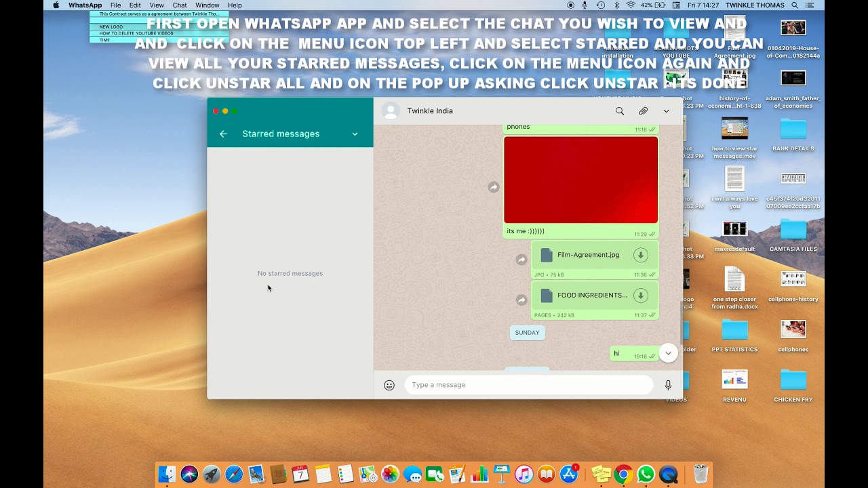Record a voice message with microphone
The width and height of the screenshot is (868, 488).
[x=668, y=385]
